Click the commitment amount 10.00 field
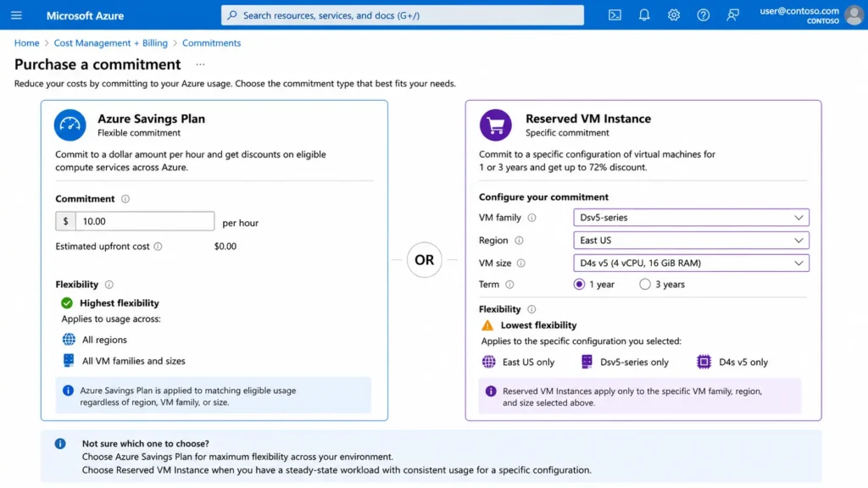The height and width of the screenshot is (488, 868). tap(144, 221)
